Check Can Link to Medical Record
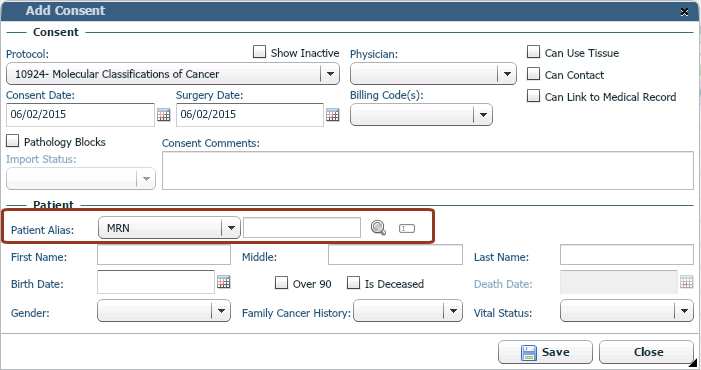 click(533, 96)
